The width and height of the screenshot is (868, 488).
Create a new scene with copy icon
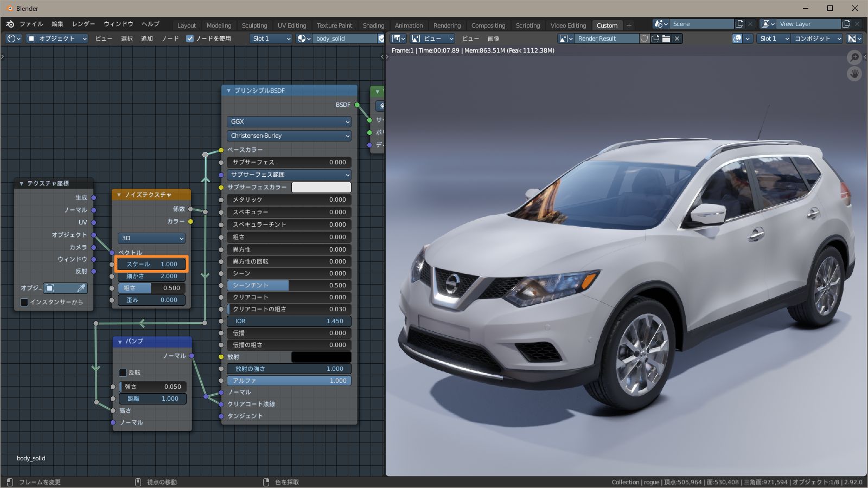point(739,24)
